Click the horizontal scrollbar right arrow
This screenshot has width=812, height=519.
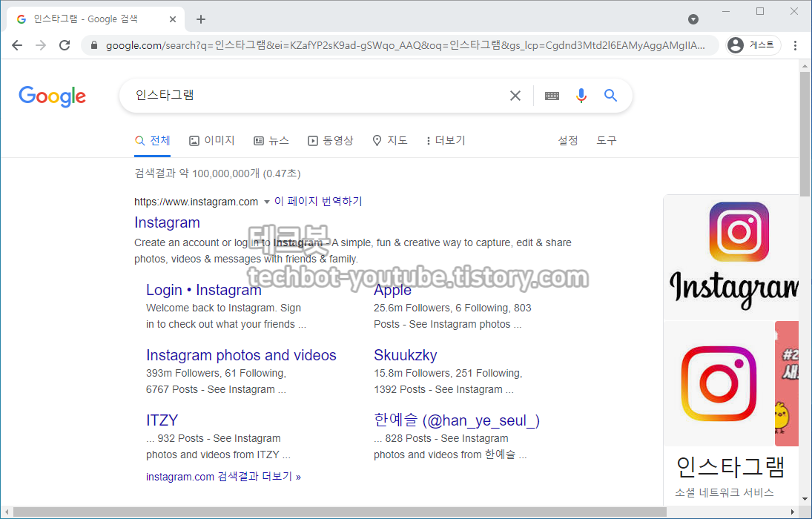click(x=792, y=512)
